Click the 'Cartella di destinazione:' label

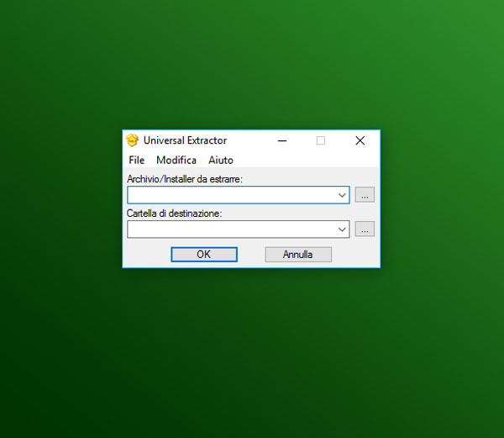point(174,214)
